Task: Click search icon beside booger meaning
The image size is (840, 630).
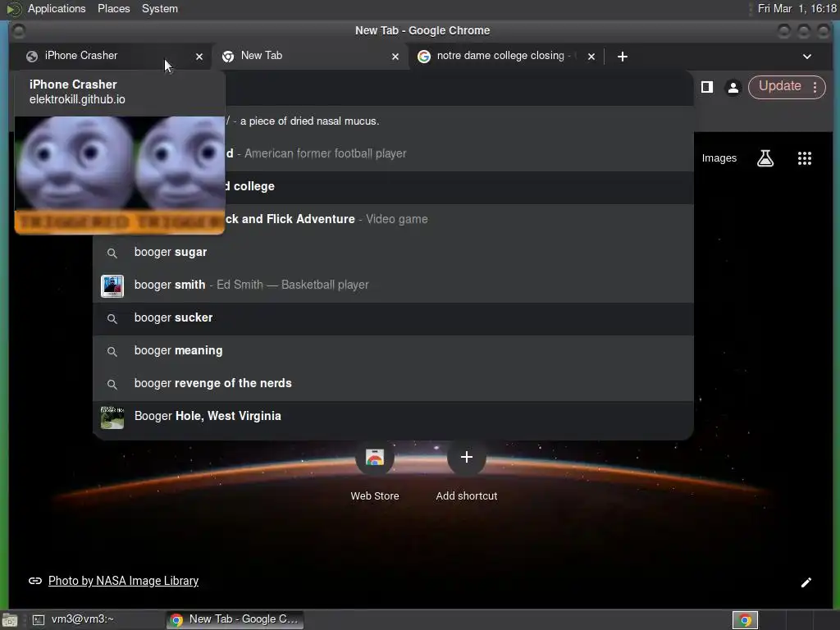Action: [112, 351]
